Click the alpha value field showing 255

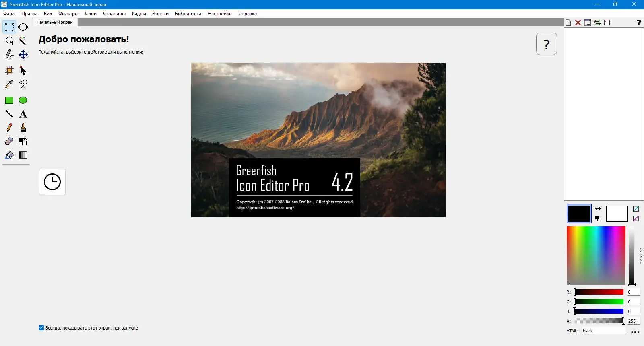(x=634, y=321)
